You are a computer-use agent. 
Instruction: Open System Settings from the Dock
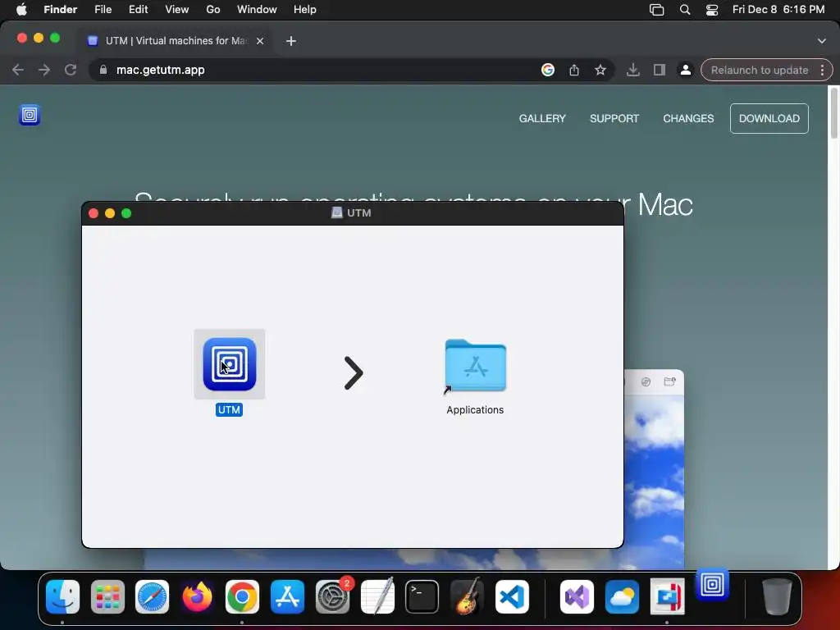[x=332, y=597]
